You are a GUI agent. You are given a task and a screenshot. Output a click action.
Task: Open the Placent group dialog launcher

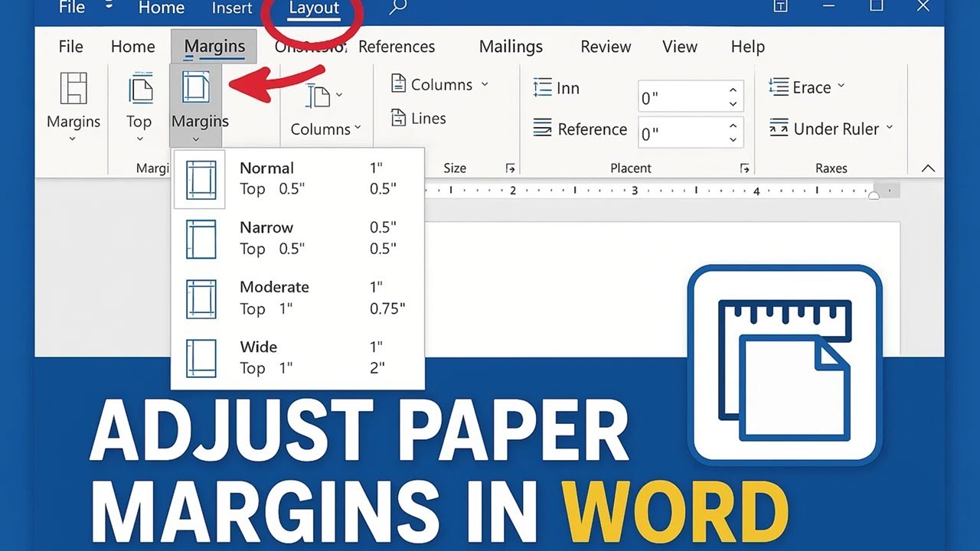743,168
